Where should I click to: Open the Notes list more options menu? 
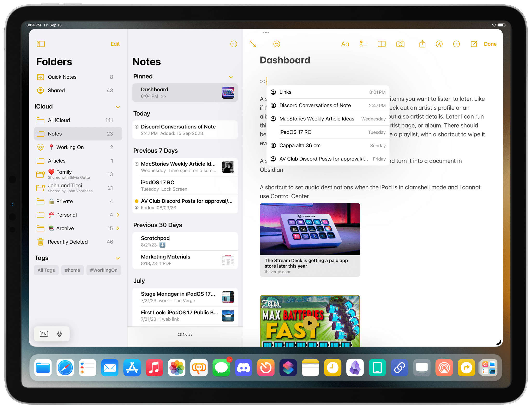pos(234,44)
